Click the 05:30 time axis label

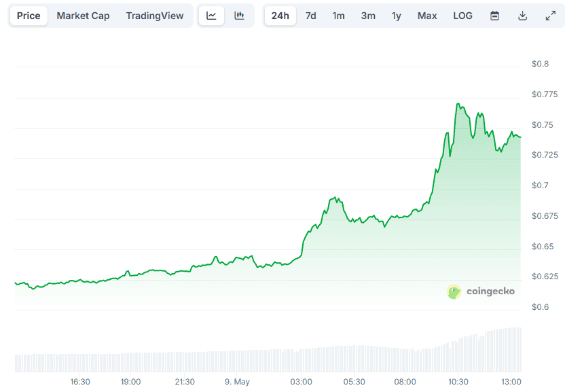[x=354, y=382]
